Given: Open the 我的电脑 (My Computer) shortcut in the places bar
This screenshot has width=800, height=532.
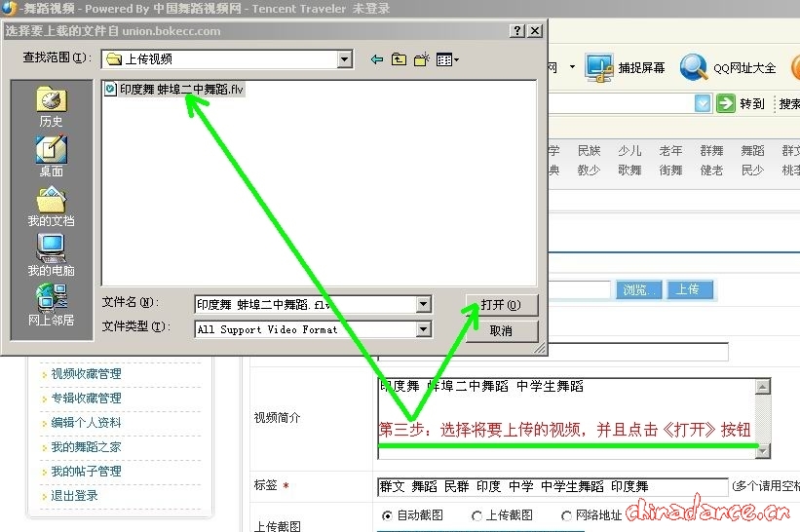Looking at the screenshot, I should pos(51,255).
